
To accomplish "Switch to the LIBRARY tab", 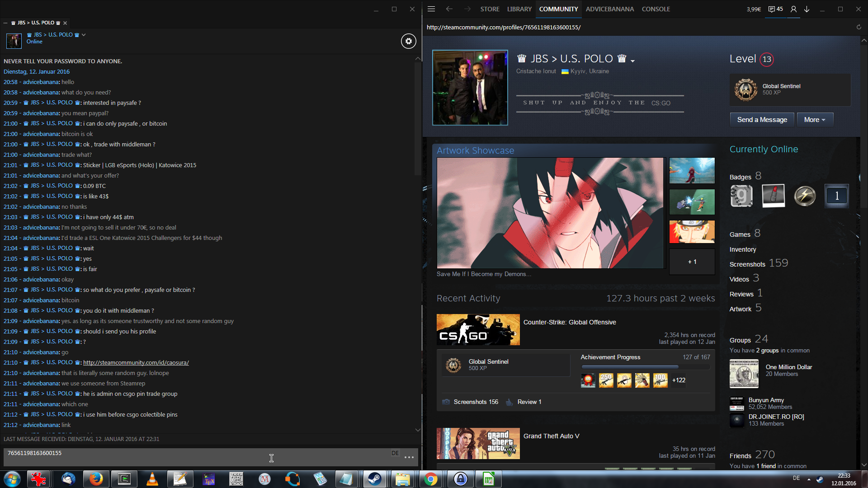I will 519,9.
